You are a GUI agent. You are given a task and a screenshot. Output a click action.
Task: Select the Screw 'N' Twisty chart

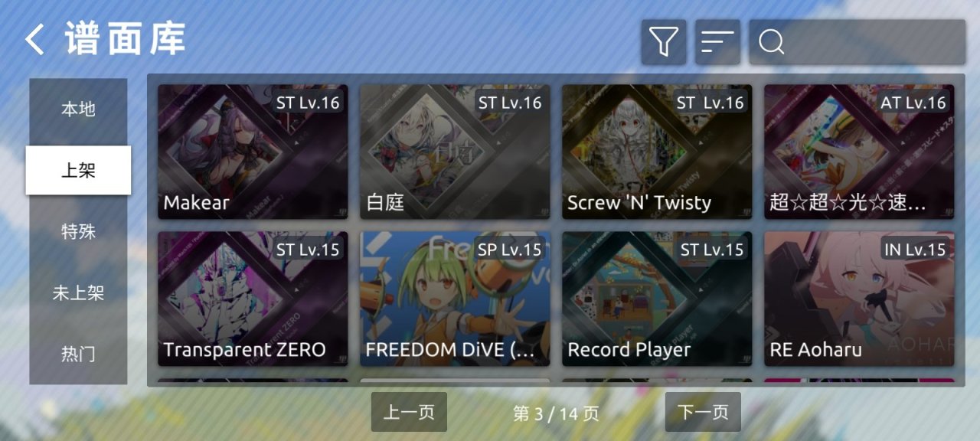tap(657, 152)
